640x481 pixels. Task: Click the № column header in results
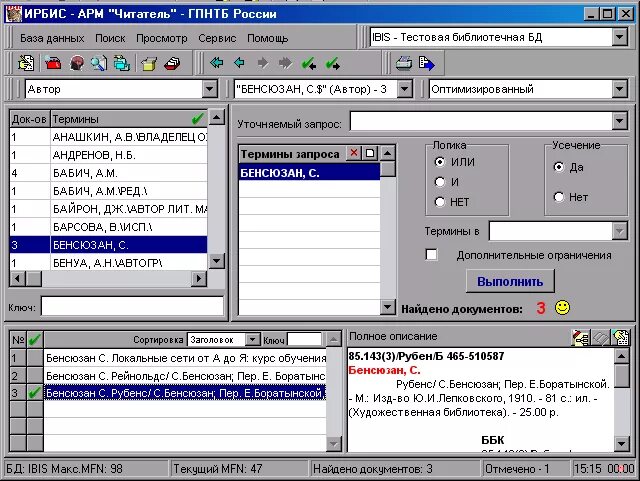pyautogui.click(x=18, y=339)
